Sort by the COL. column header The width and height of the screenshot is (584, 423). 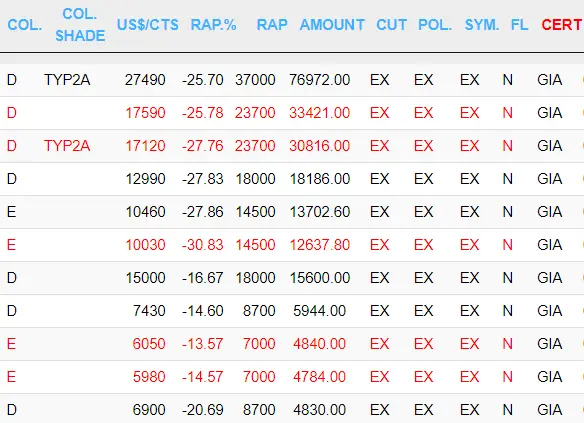(25, 25)
